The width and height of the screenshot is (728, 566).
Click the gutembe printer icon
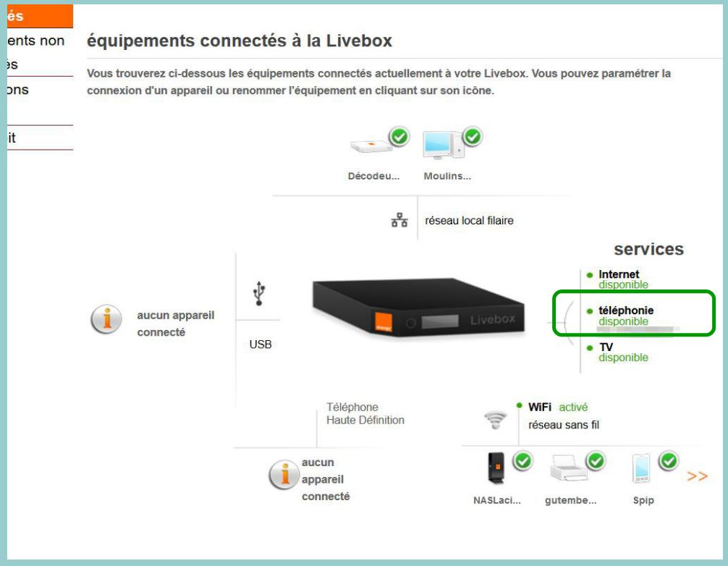568,468
